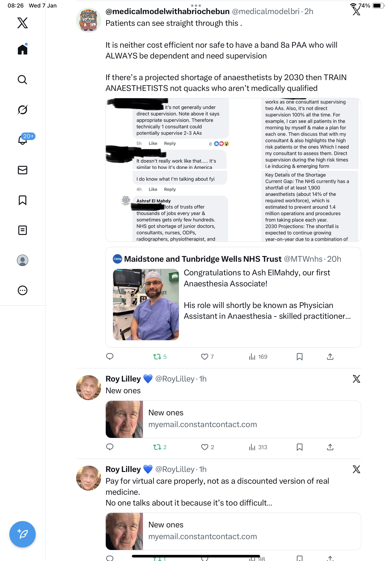Open Messages envelope icon

point(22,170)
